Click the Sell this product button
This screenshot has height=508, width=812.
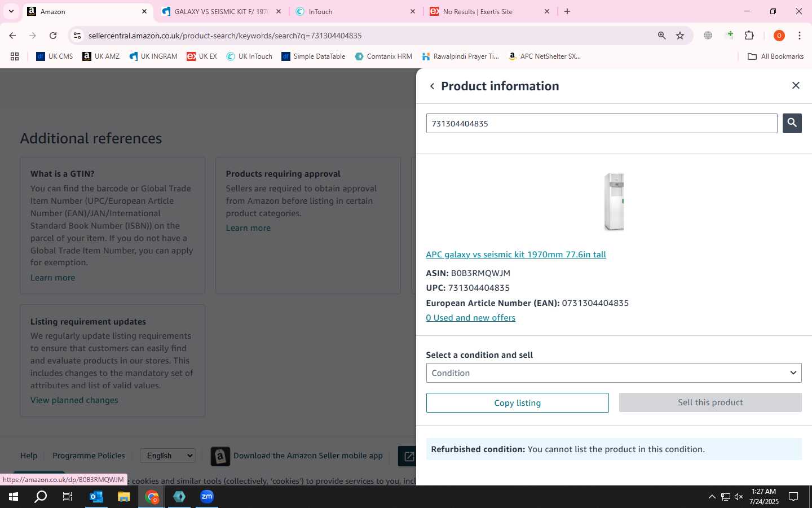click(710, 402)
